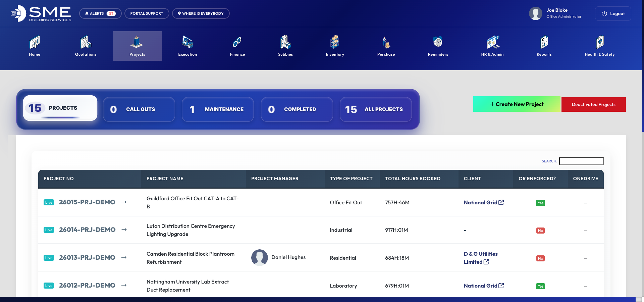Screen dimensions: 644x302
Task: Toggle QR Enforced 'Yes' badge for 26015-PRJ-DEMO
Action: 540,203
